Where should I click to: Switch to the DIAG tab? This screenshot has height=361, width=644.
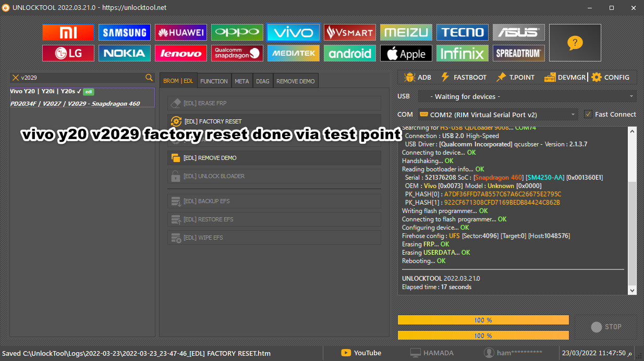point(263,81)
